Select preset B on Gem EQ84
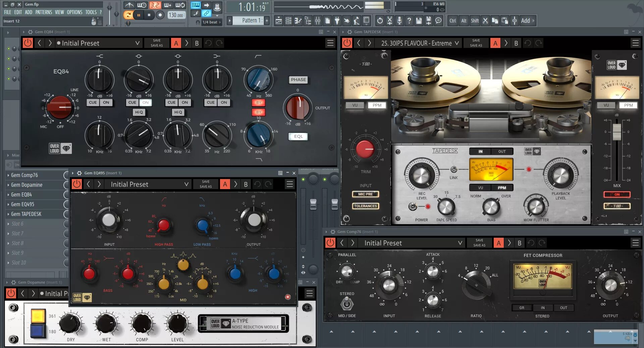The width and height of the screenshot is (644, 348). pos(197,43)
